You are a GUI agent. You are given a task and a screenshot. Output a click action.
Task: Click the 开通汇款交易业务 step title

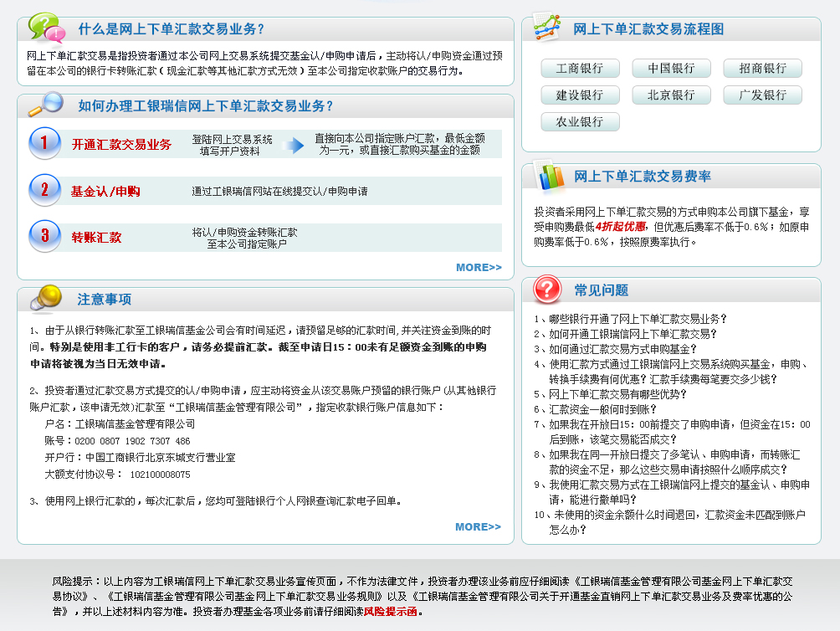pos(121,145)
